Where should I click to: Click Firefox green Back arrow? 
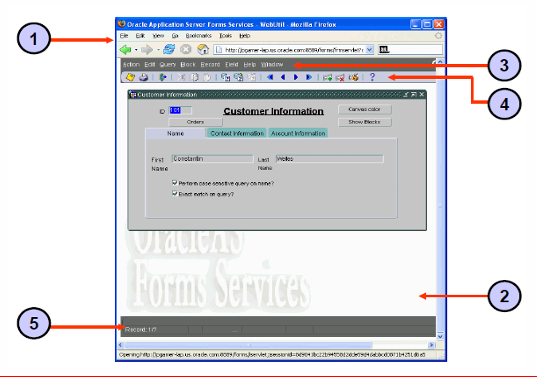click(126, 50)
